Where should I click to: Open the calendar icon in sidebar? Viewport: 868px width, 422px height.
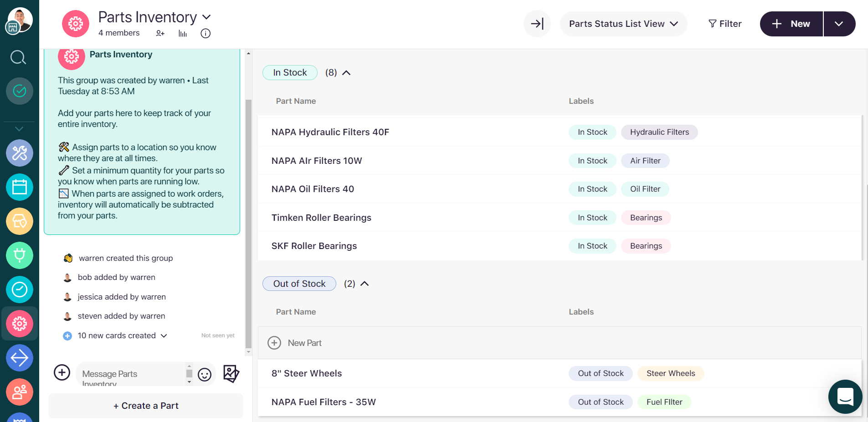(x=20, y=187)
